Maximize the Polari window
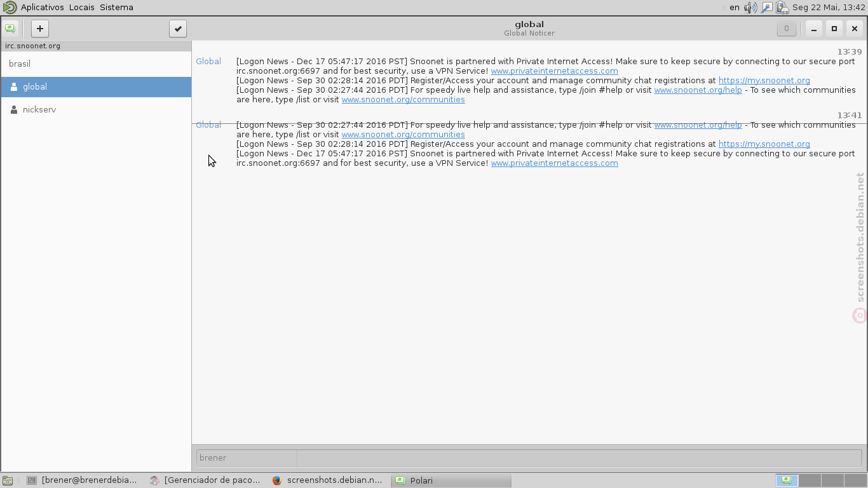The height and width of the screenshot is (488, 868). tap(834, 29)
